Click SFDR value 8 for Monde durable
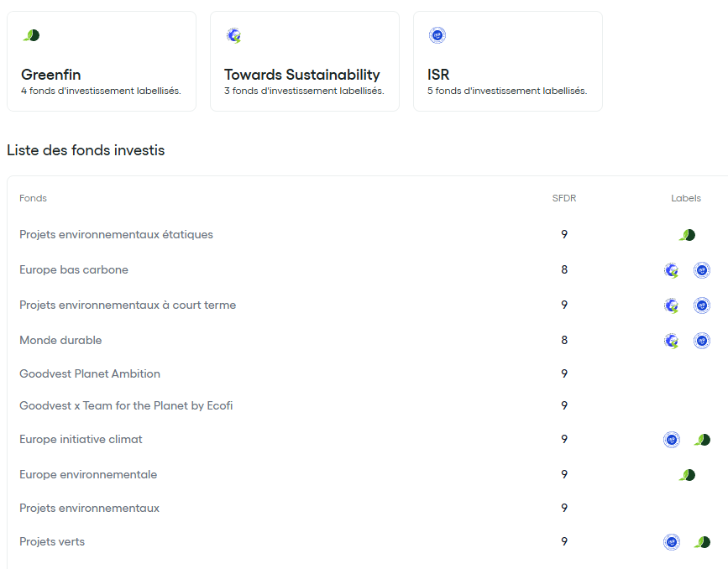The image size is (728, 569). [564, 340]
